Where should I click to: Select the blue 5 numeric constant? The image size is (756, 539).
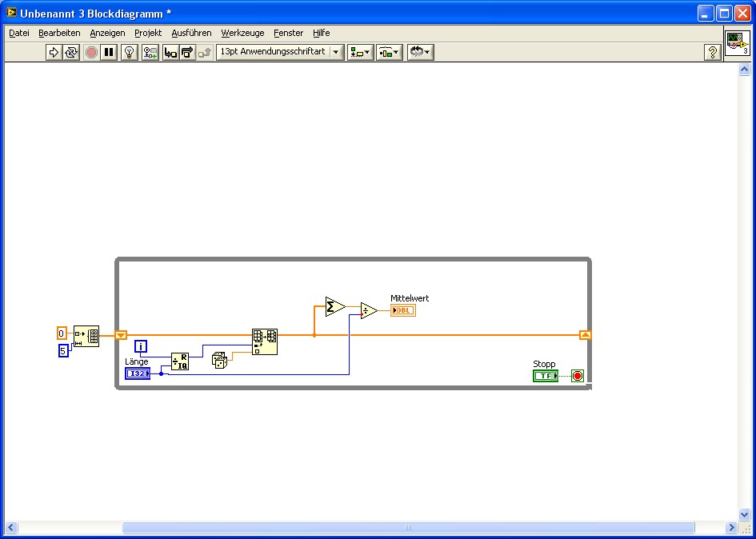click(x=63, y=351)
